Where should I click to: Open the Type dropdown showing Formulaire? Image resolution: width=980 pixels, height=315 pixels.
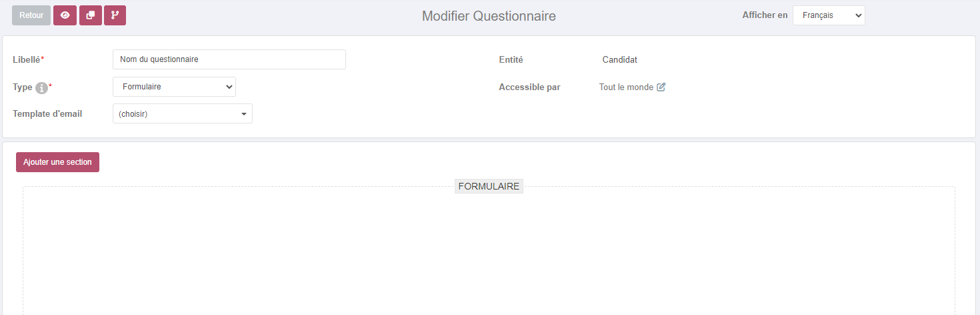[174, 87]
